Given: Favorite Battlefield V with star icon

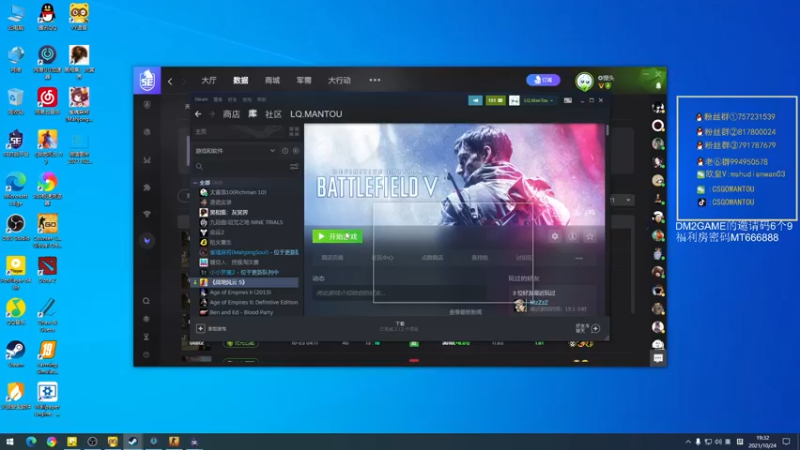Looking at the screenshot, I should click(590, 236).
